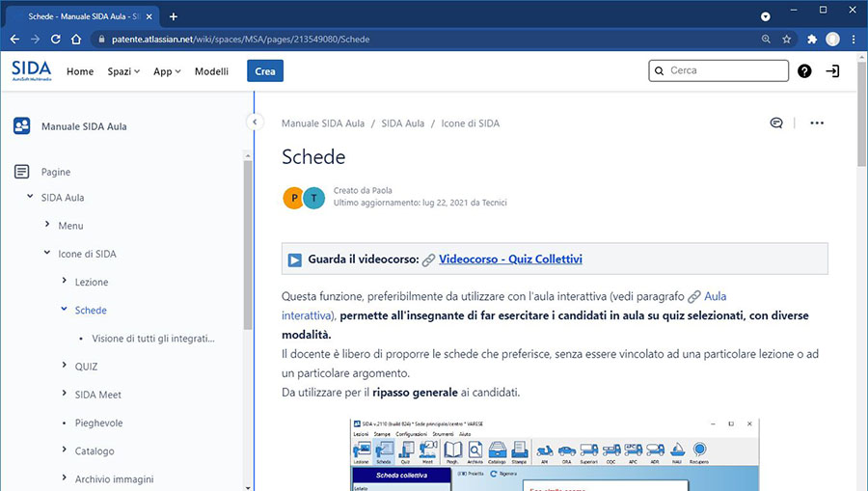The height and width of the screenshot is (491, 868).
Task: Collapse the sidebar with arrow button
Action: (254, 123)
